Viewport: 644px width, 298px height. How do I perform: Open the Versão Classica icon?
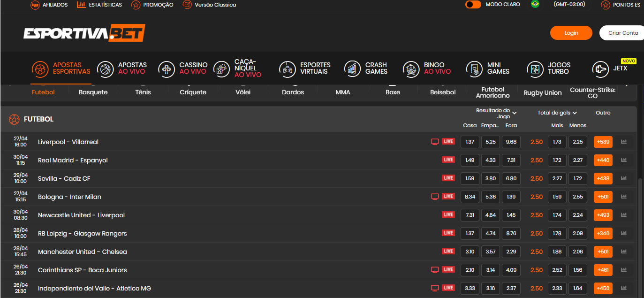[x=187, y=5]
